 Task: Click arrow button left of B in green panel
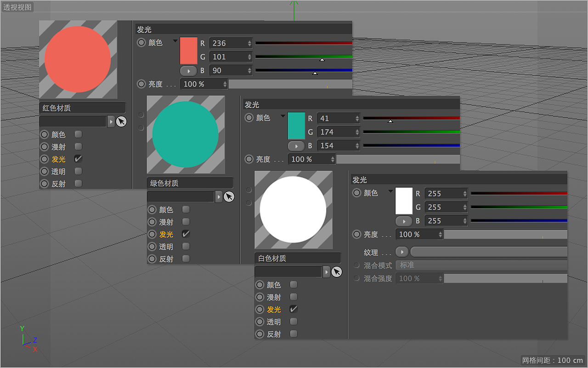click(296, 146)
